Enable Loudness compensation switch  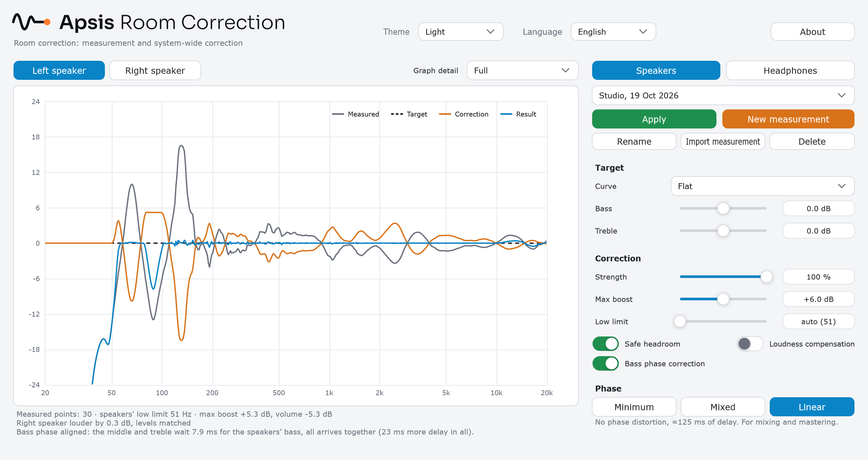point(750,344)
